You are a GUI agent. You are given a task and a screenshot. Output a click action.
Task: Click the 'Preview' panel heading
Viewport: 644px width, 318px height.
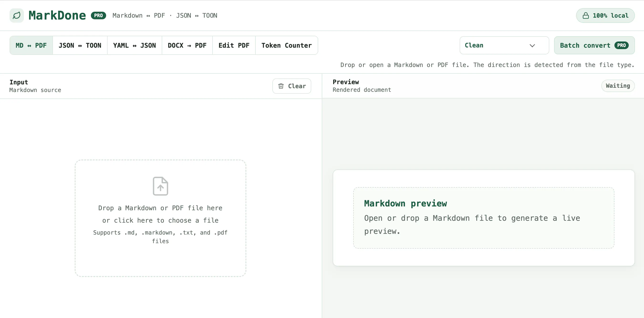[346, 82]
